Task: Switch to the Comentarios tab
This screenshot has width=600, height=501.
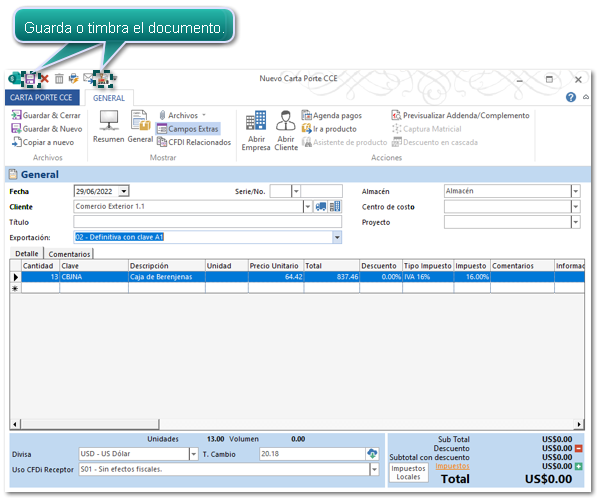Action: pyautogui.click(x=69, y=254)
